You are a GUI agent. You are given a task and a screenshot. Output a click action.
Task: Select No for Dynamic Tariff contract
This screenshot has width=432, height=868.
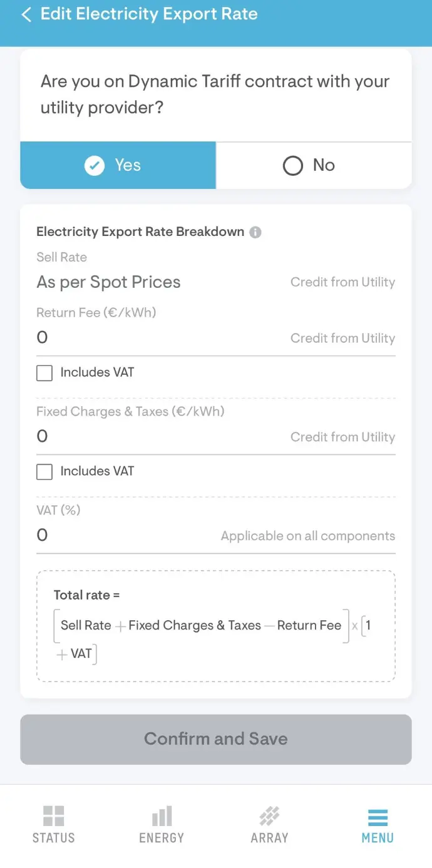click(x=314, y=166)
